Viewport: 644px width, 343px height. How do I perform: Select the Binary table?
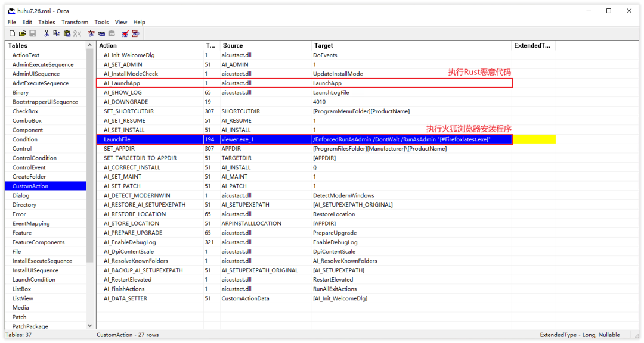[x=20, y=93]
